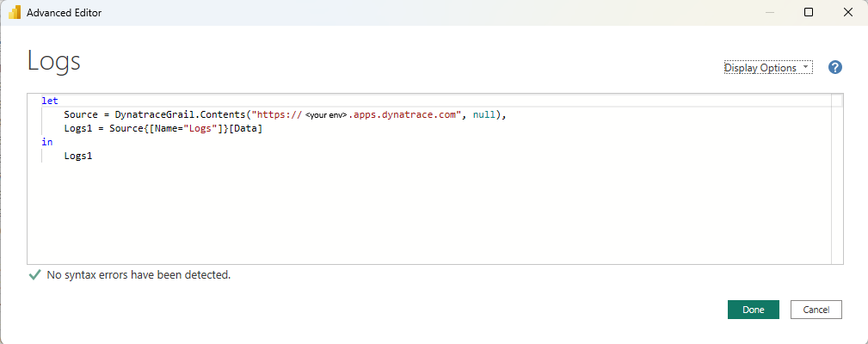
Task: Minimize the Advanced Editor window
Action: tap(769, 12)
